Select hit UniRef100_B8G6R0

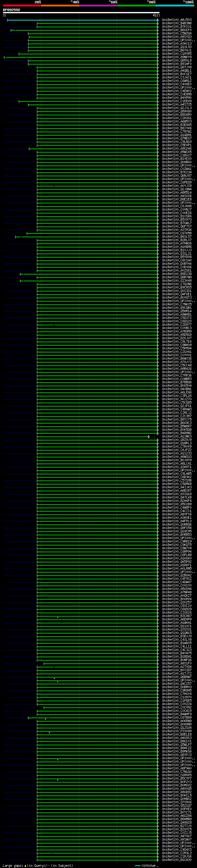pyautogui.click(x=177, y=115)
